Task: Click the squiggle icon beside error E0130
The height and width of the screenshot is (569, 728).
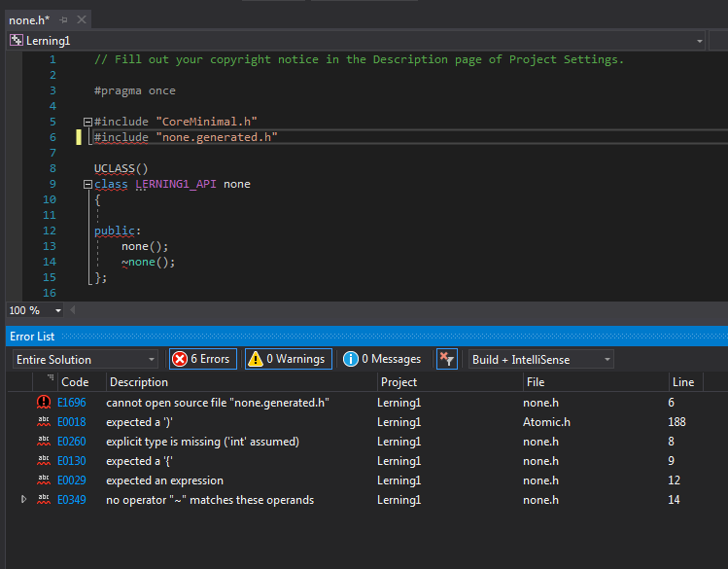Action: tap(43, 461)
